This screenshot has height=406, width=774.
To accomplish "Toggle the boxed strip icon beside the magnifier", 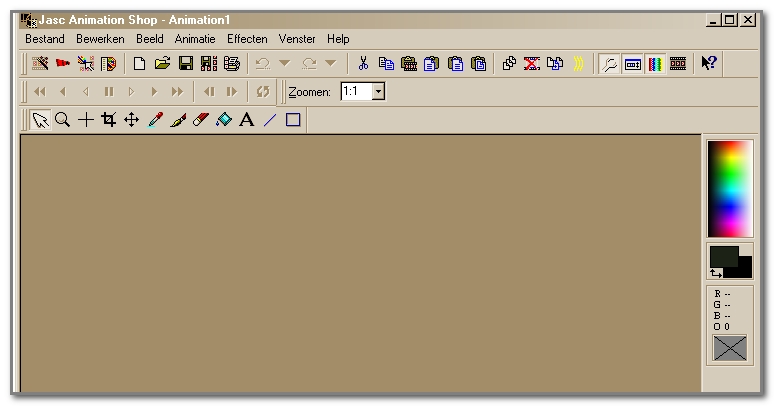I will [633, 64].
